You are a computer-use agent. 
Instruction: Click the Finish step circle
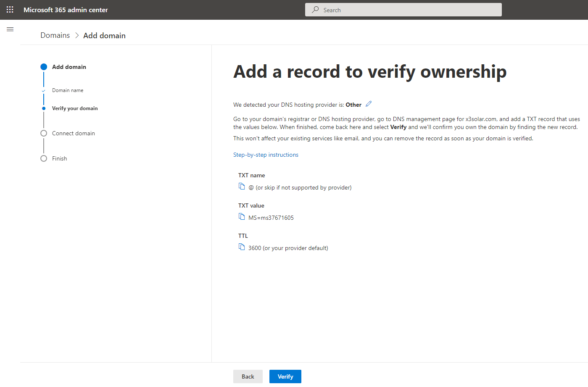pos(44,158)
